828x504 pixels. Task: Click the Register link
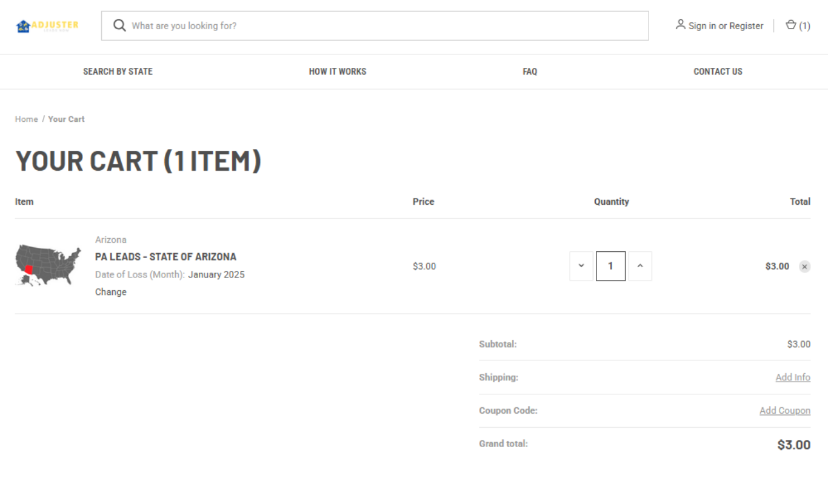pyautogui.click(x=746, y=26)
